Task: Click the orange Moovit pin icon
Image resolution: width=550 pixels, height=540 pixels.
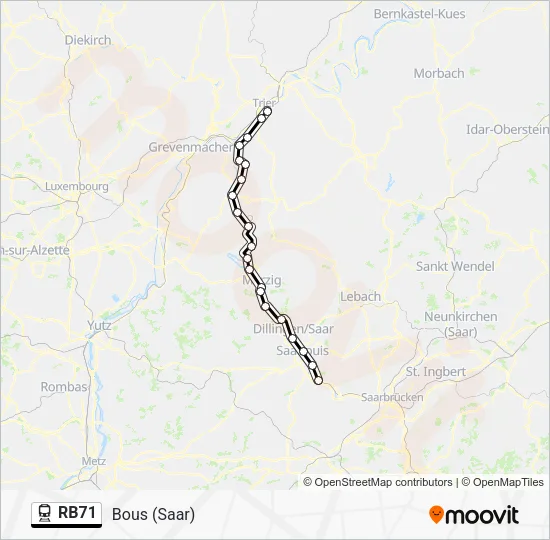Action: [x=436, y=514]
